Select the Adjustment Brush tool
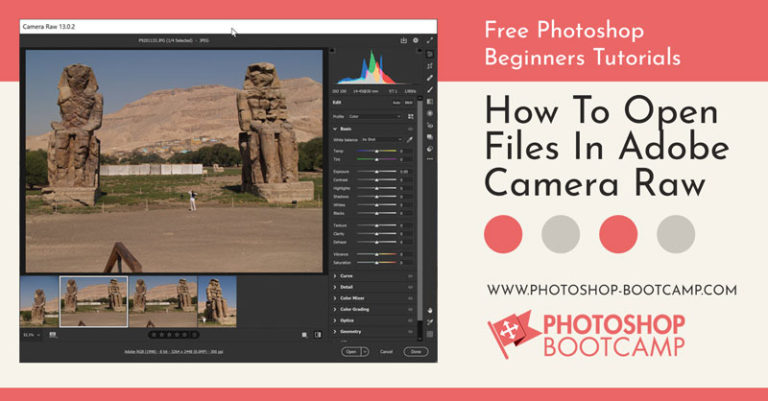Viewport: 768px width, 401px height. point(430,90)
